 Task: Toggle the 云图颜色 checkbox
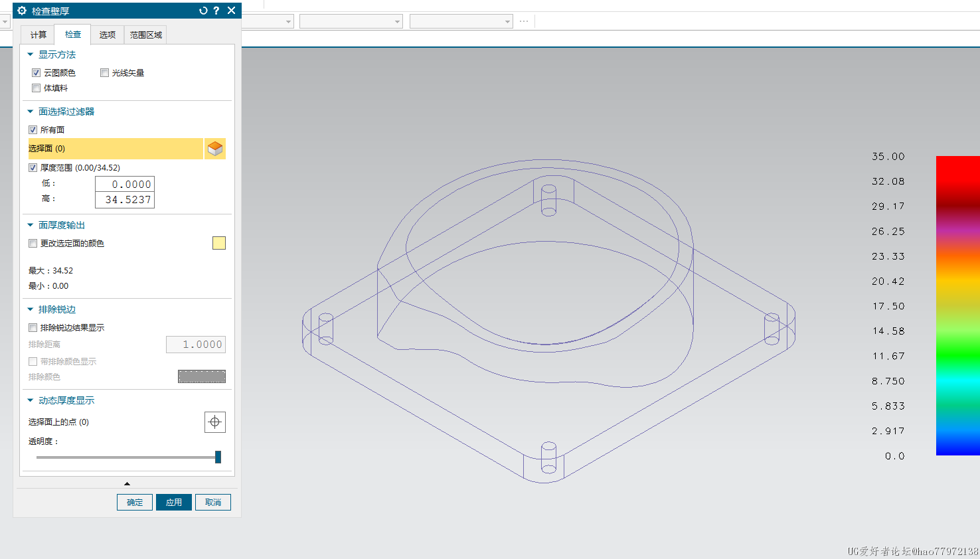(x=37, y=73)
